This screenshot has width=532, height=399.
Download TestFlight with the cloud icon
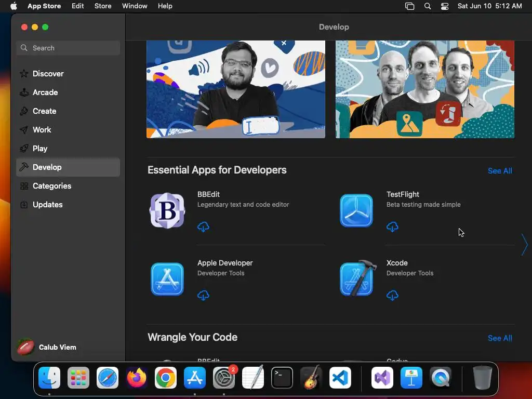pyautogui.click(x=392, y=227)
